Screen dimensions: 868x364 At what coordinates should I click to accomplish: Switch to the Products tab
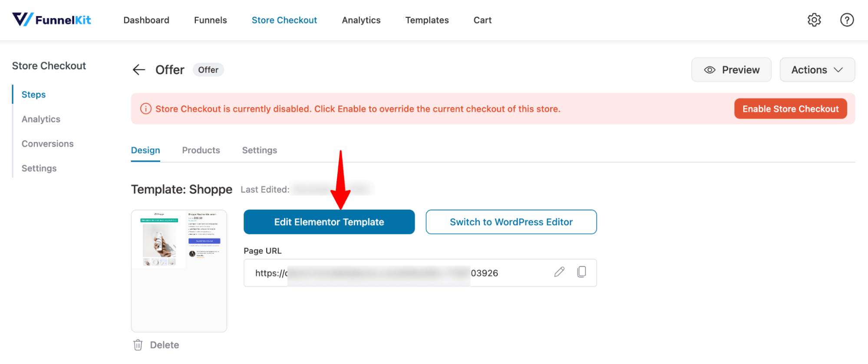coord(201,151)
